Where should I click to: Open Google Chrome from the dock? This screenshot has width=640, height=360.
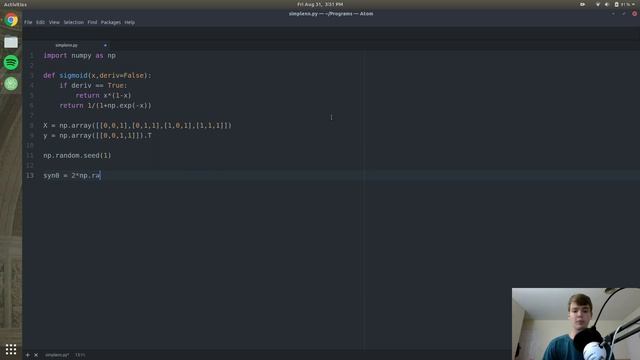[x=11, y=20]
